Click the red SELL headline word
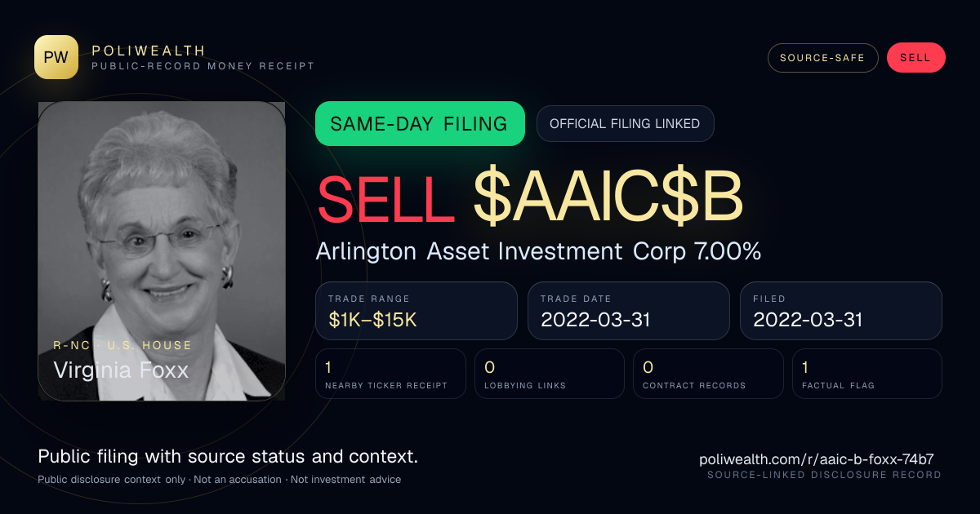This screenshot has width=980, height=514. 385,199
